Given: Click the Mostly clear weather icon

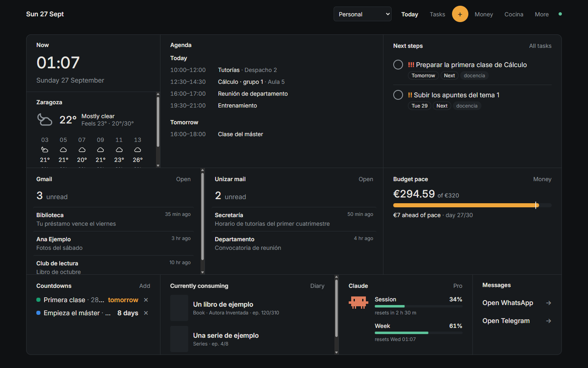Looking at the screenshot, I should [x=45, y=119].
